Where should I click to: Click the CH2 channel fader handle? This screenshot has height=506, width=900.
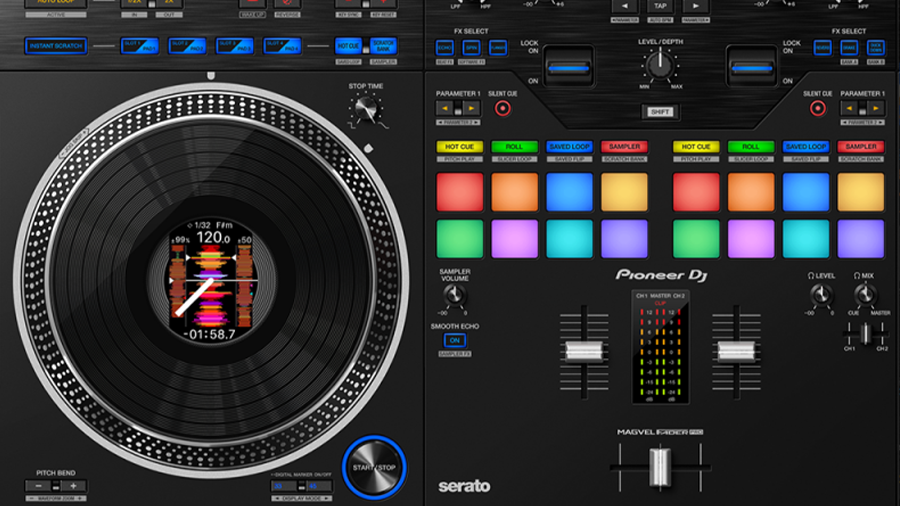[x=736, y=351]
